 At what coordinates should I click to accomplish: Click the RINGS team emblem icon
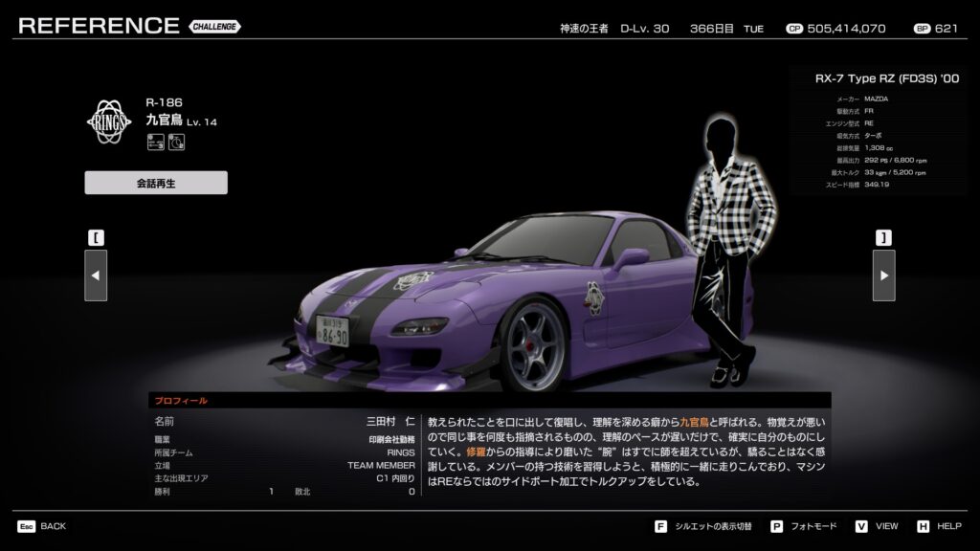coord(109,121)
